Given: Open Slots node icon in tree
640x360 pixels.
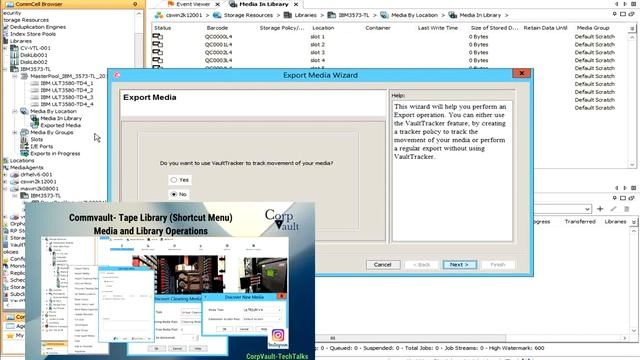Looking at the screenshot, I should tap(24, 140).
